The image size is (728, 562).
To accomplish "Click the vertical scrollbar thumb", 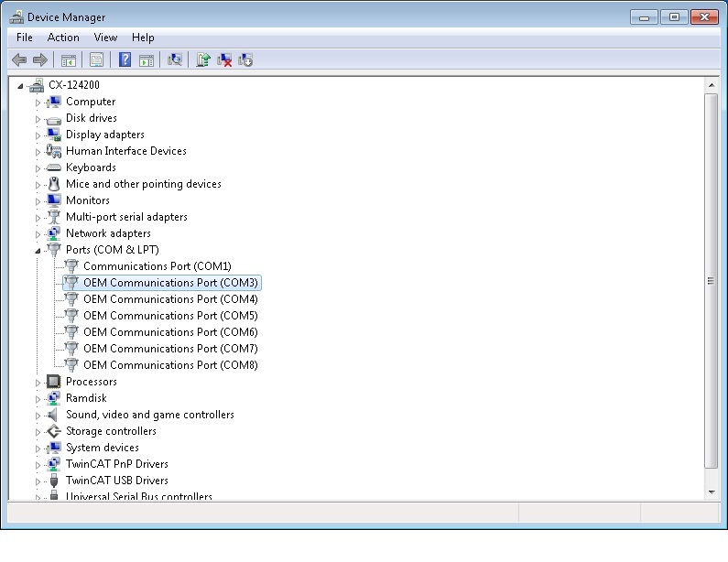I will pos(711,281).
